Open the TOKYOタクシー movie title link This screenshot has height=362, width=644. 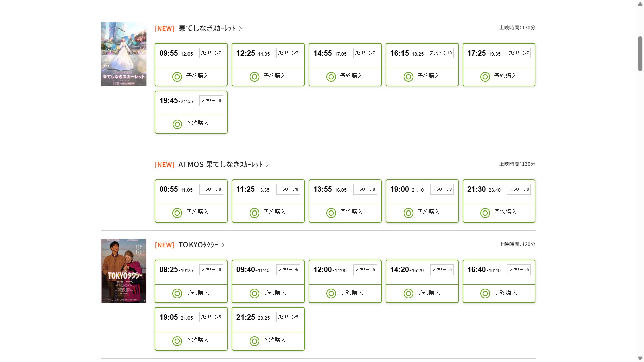tap(198, 245)
